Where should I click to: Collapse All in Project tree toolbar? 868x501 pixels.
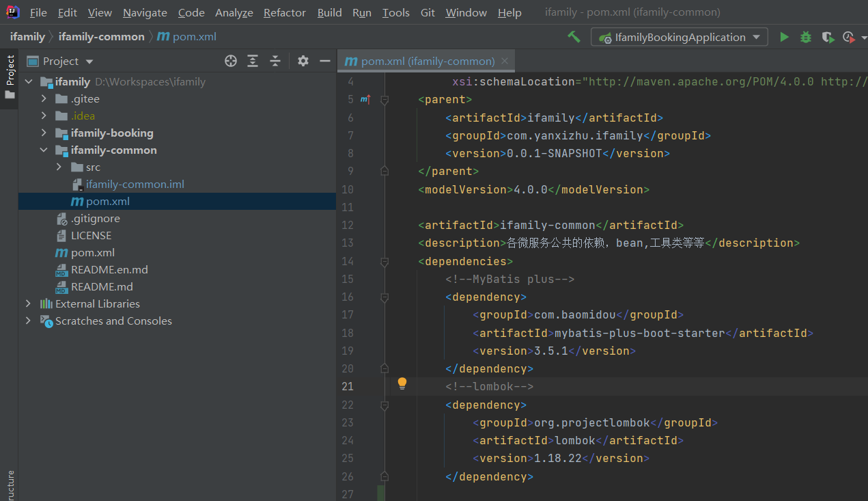[275, 61]
